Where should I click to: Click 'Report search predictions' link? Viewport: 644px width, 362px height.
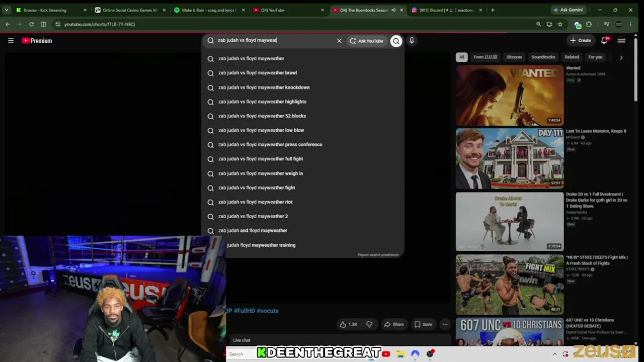pyautogui.click(x=378, y=255)
